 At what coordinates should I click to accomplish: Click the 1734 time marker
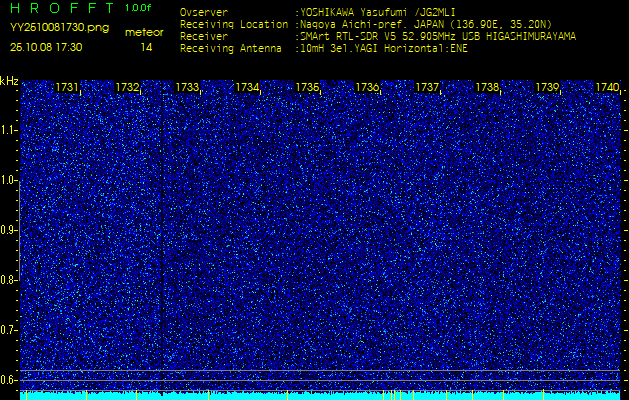[x=248, y=87]
